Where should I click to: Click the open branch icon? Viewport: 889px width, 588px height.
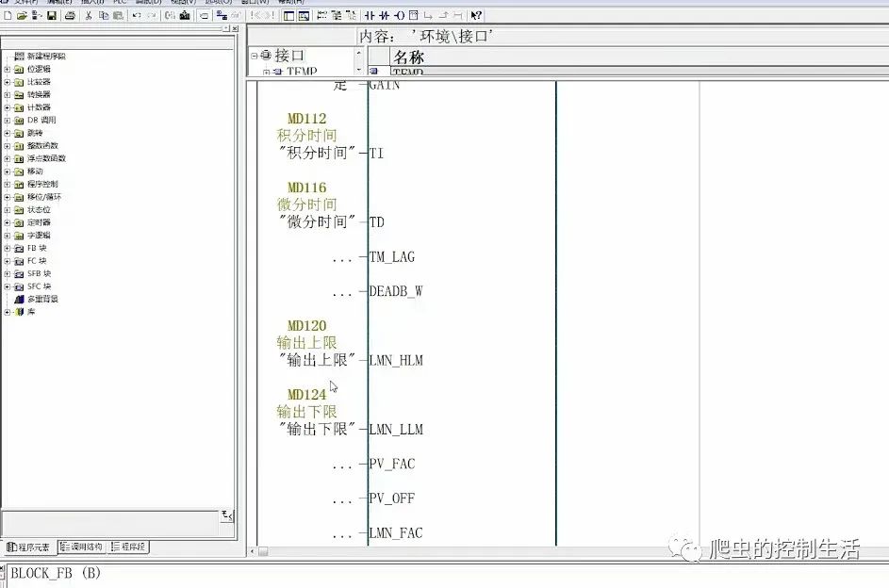[428, 16]
